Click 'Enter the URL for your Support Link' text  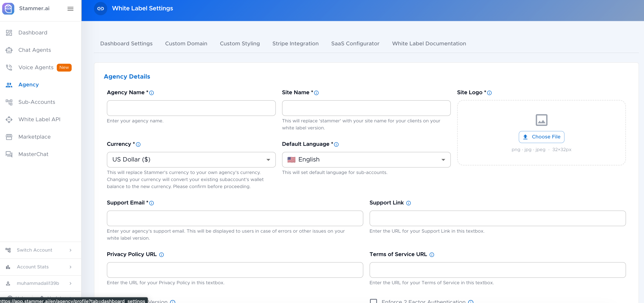[427, 231]
